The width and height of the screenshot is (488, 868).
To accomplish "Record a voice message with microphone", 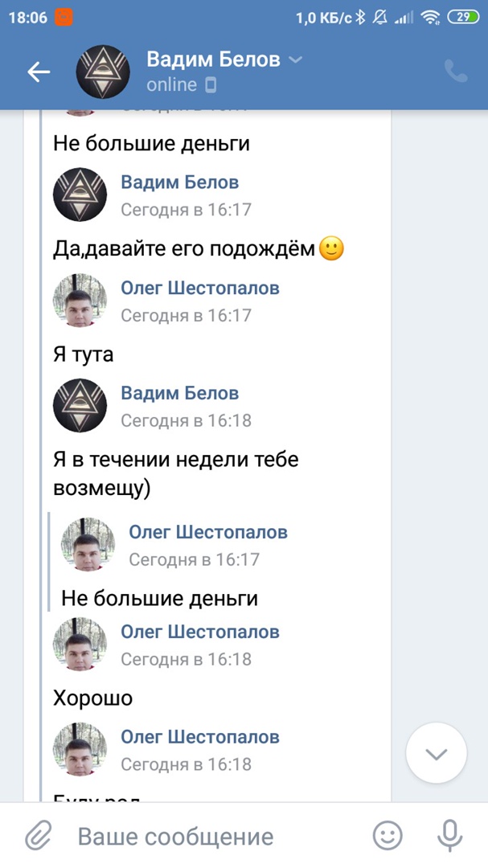I will 449,837.
